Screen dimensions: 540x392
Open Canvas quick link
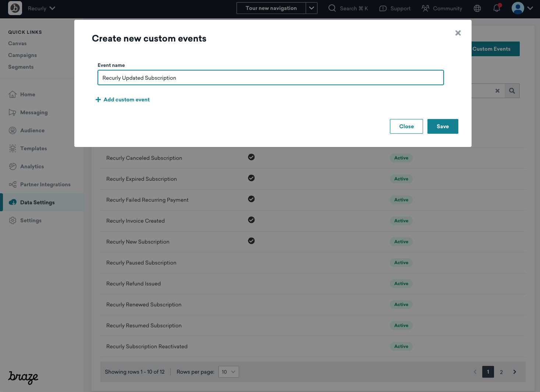17,43
